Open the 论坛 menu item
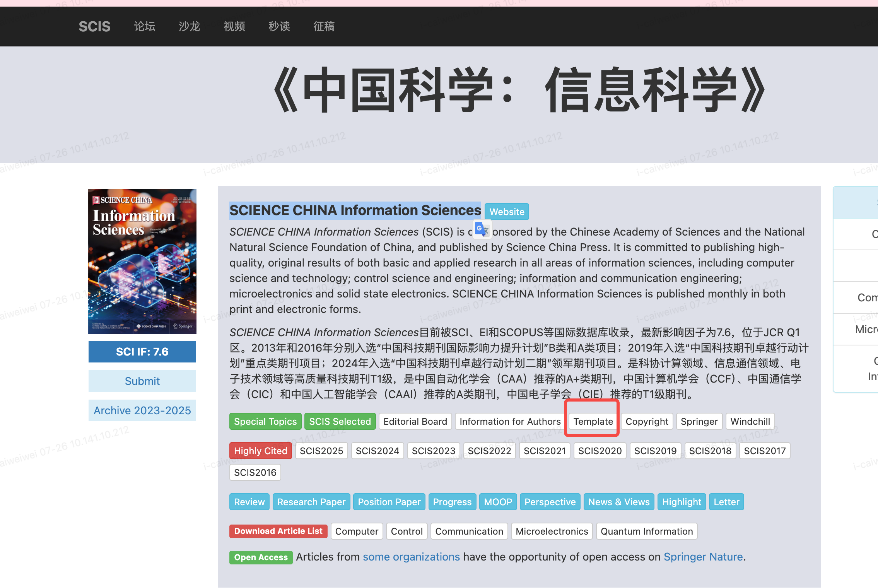This screenshot has height=588, width=878. pyautogui.click(x=145, y=26)
